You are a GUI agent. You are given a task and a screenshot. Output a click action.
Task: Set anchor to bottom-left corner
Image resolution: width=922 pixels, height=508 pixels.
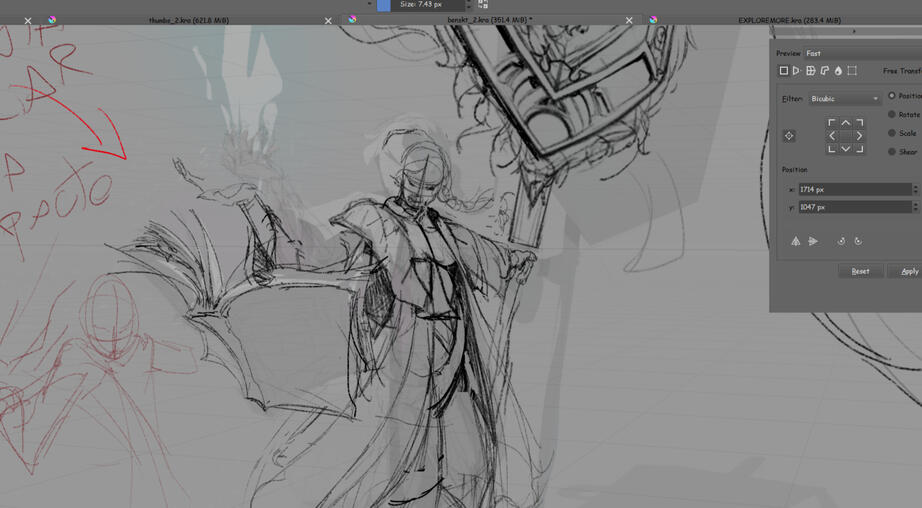(x=831, y=149)
